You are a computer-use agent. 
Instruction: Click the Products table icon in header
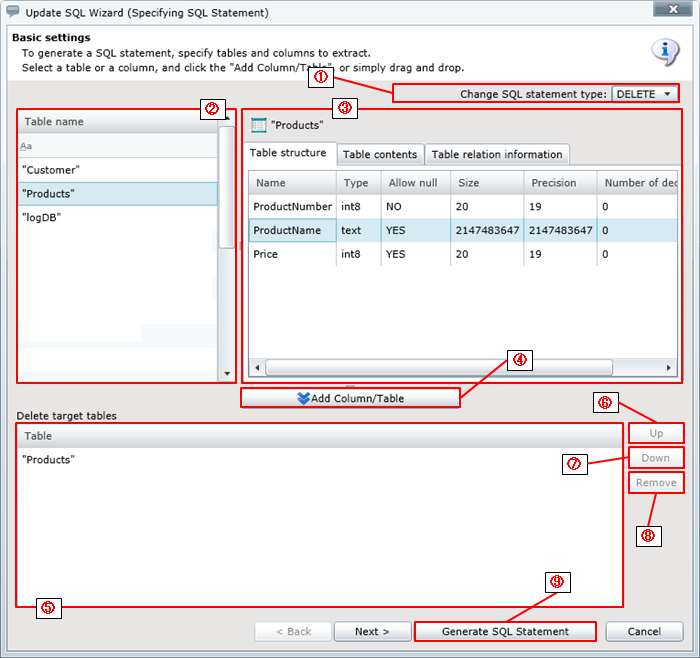(258, 125)
